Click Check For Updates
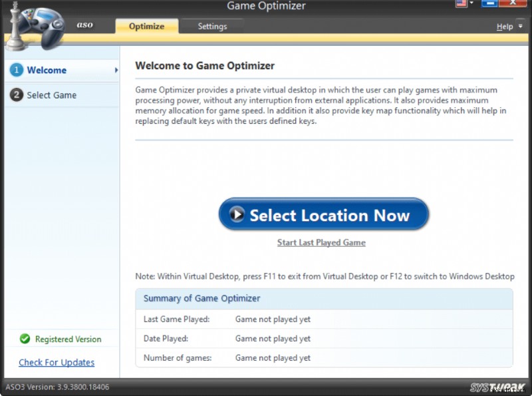This screenshot has width=532, height=396. coord(56,362)
